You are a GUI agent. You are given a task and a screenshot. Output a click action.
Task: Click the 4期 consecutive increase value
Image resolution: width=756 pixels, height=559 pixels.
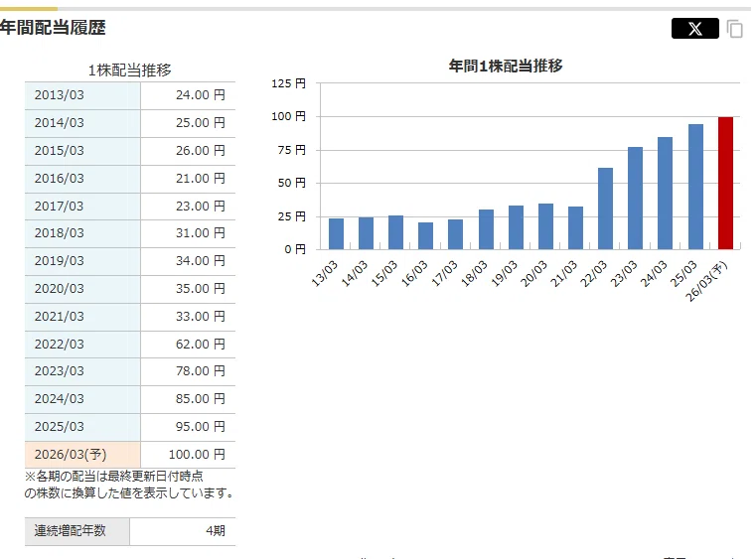click(x=216, y=531)
